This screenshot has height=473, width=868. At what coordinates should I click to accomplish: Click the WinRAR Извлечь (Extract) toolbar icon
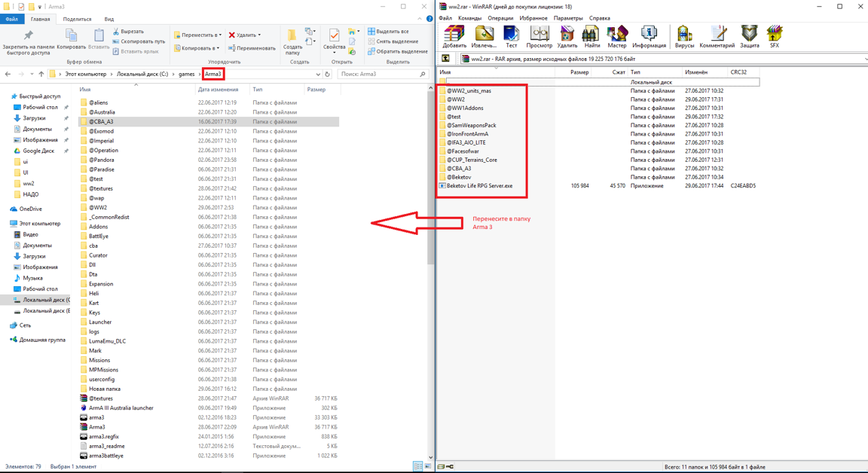[484, 36]
